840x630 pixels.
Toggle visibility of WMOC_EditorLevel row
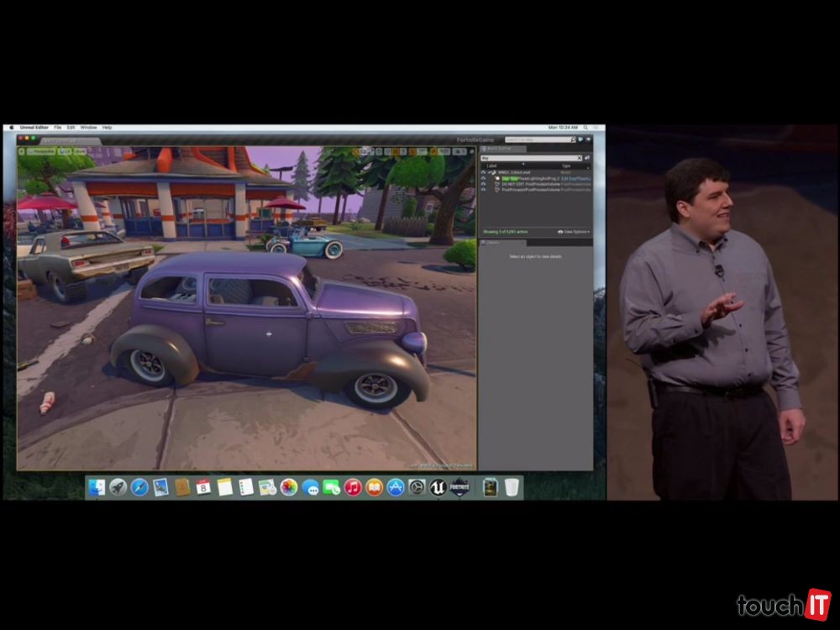pos(483,173)
